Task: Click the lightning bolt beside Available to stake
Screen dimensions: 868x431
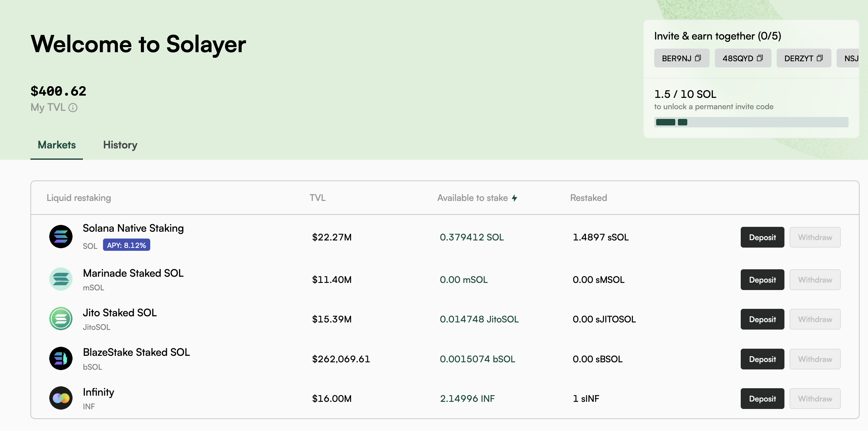Action: pyautogui.click(x=514, y=198)
